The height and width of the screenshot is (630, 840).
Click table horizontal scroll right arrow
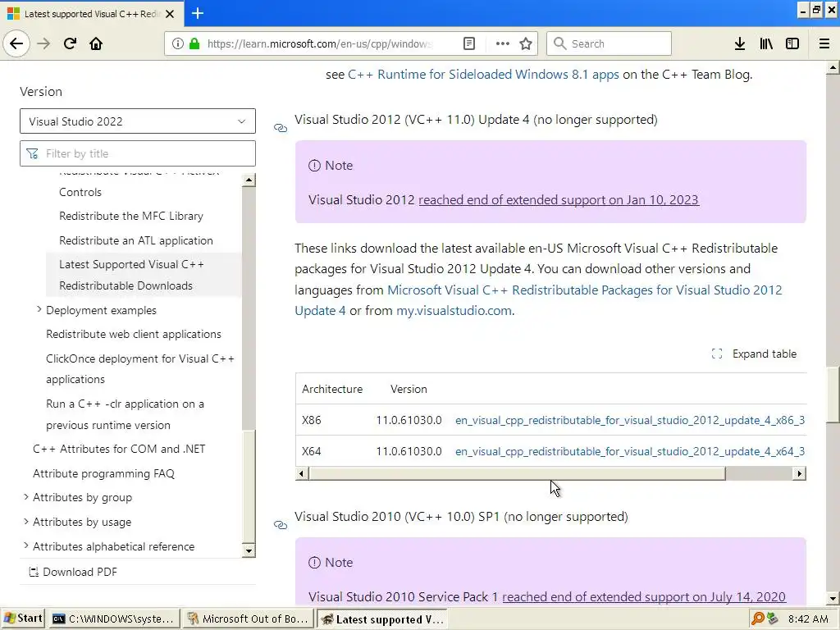pyautogui.click(x=799, y=473)
